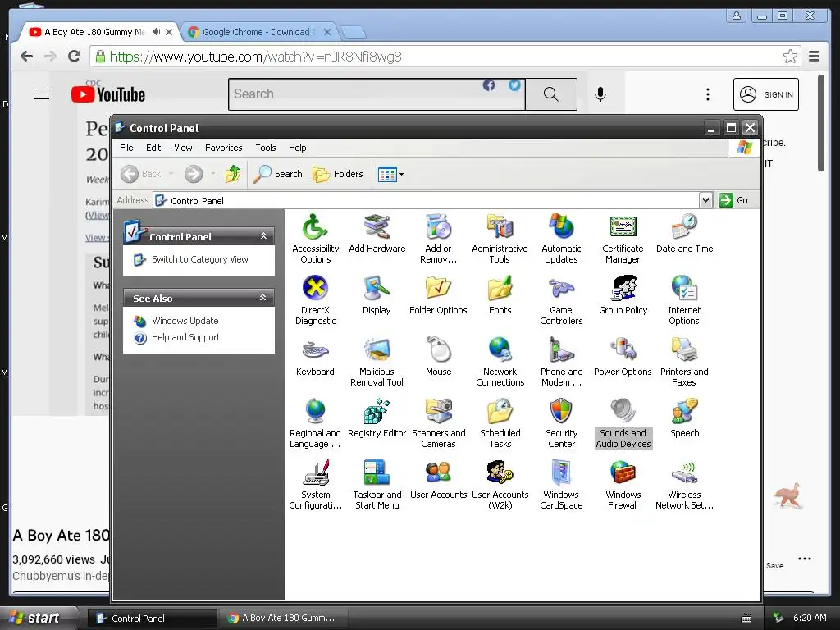Select the User Accounts icon

pyautogui.click(x=438, y=480)
